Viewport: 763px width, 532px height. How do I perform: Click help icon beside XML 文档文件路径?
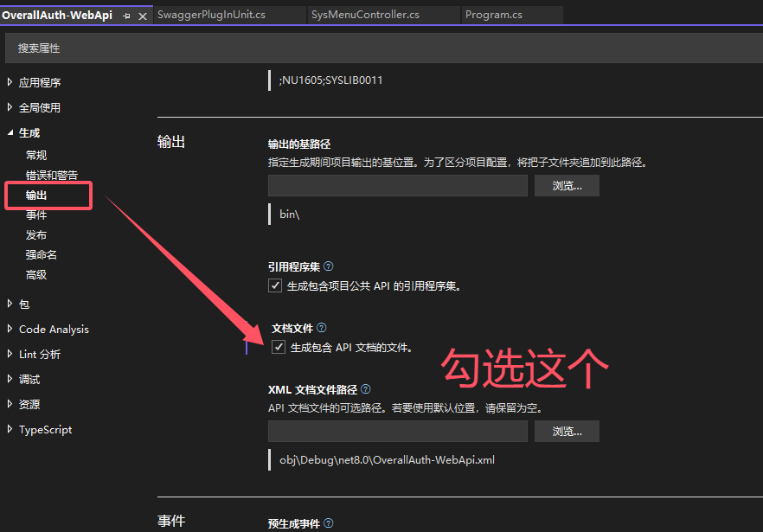pos(365,390)
